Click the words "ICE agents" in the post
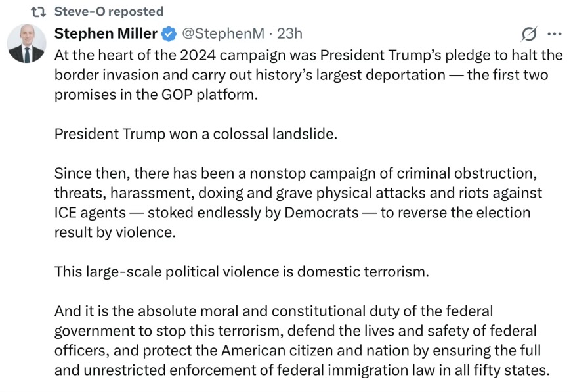Viewport: 571px width, 392px height. tap(92, 213)
